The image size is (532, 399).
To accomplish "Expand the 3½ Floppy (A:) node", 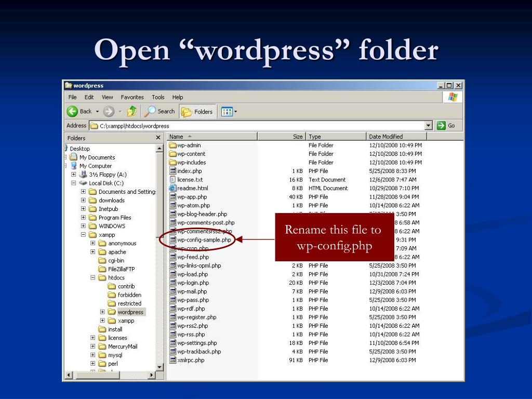I will point(73,175).
